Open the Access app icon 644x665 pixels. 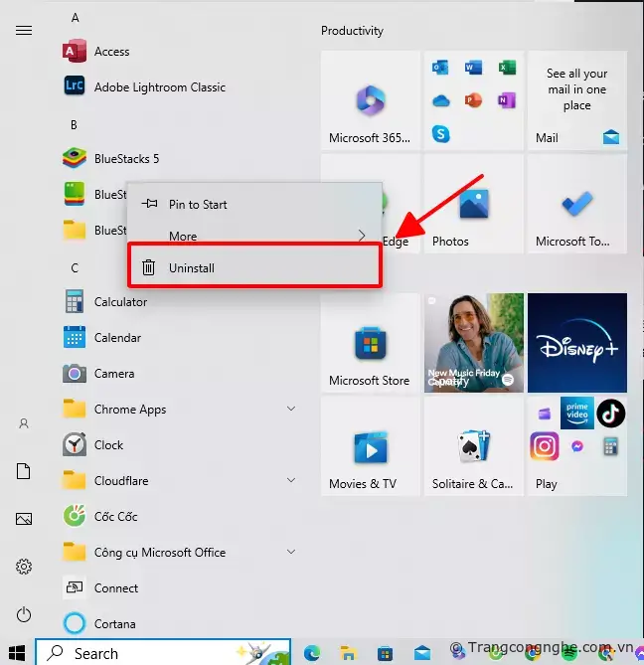(75, 52)
